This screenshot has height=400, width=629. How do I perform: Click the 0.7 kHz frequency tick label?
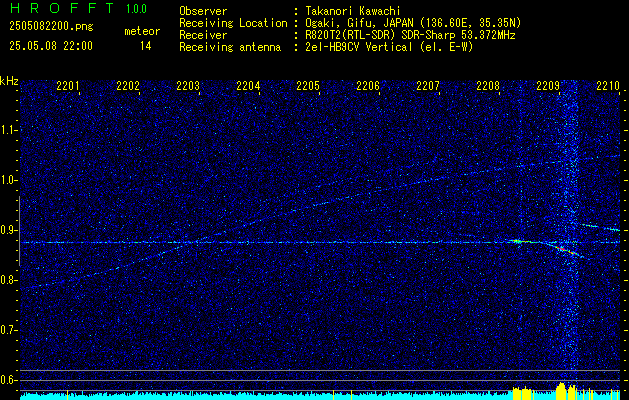coord(8,330)
